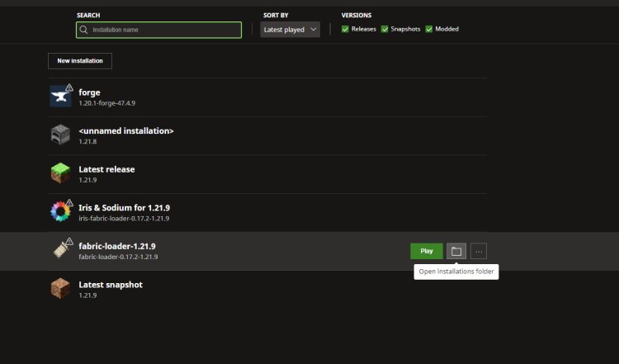Click the fabric-loader cloth icon
Screen dimensions: 619x364
pyautogui.click(x=61, y=251)
